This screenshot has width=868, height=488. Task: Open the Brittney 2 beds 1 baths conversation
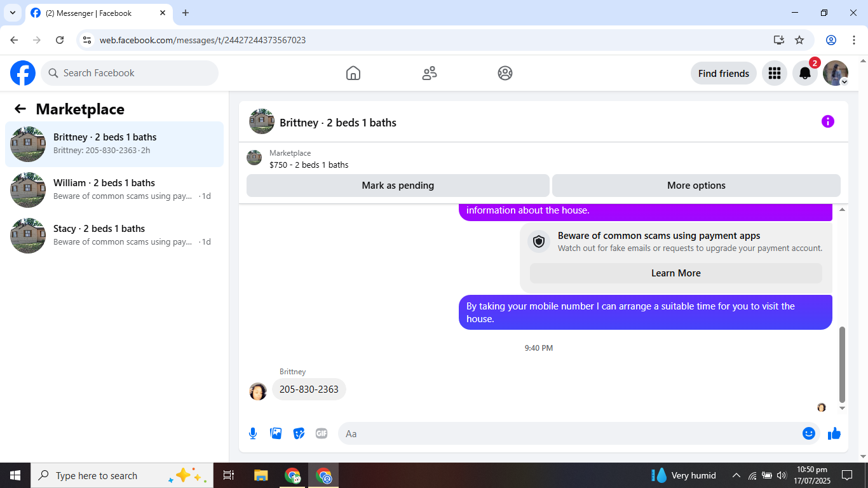pos(114,144)
